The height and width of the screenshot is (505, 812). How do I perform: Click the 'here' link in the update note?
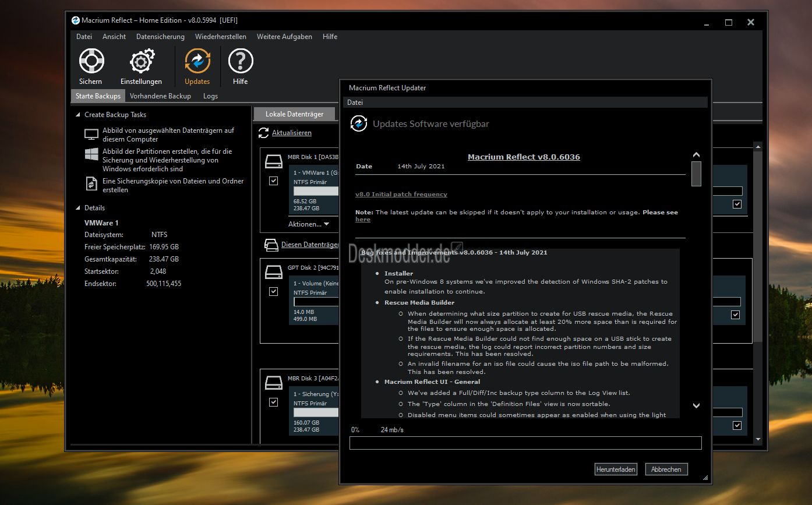(363, 220)
